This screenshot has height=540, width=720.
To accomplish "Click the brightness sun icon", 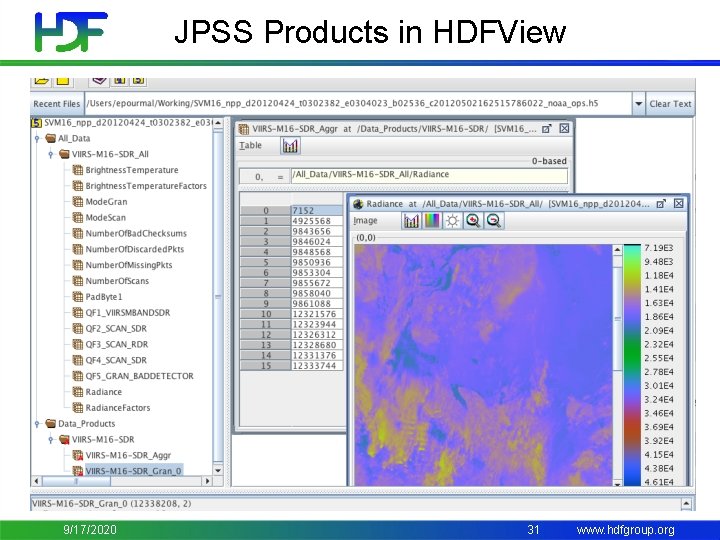I will [x=452, y=221].
